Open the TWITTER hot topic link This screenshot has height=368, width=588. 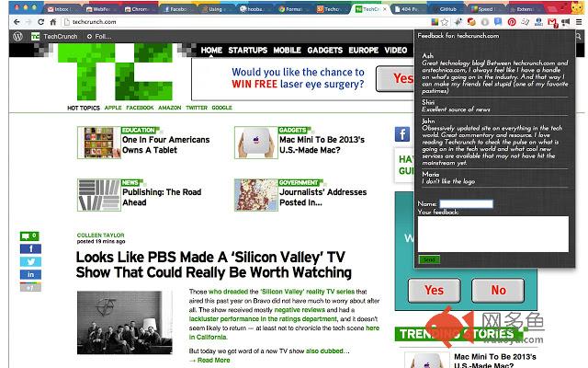click(x=197, y=108)
